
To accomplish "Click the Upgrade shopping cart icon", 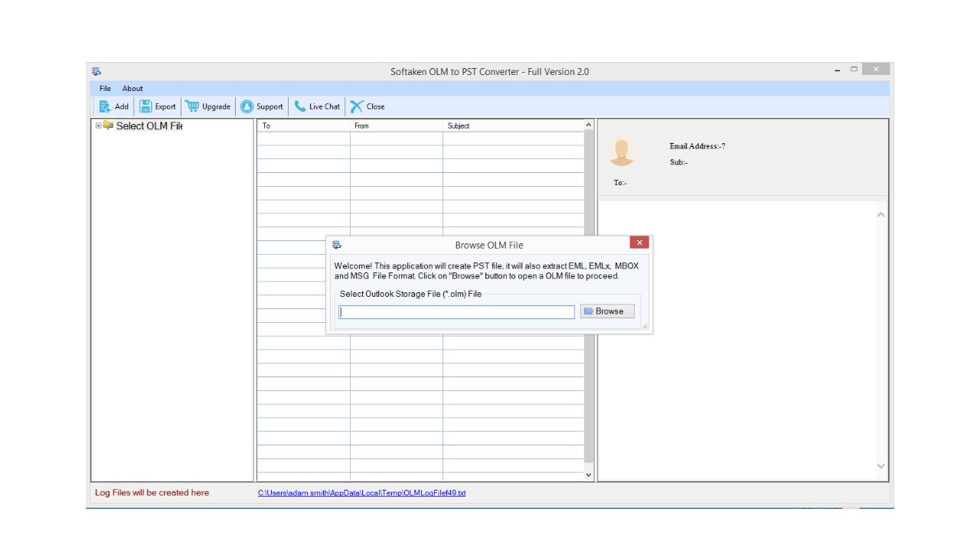I will click(x=193, y=107).
